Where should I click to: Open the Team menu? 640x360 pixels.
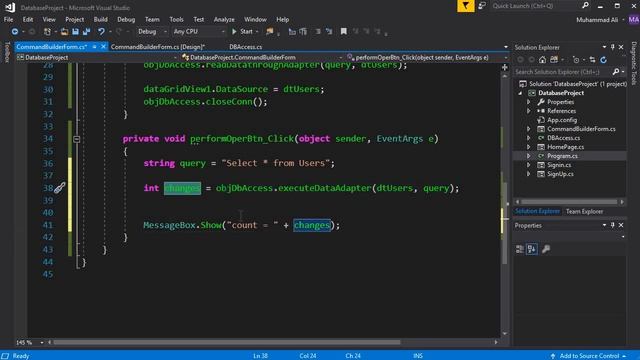(152, 19)
